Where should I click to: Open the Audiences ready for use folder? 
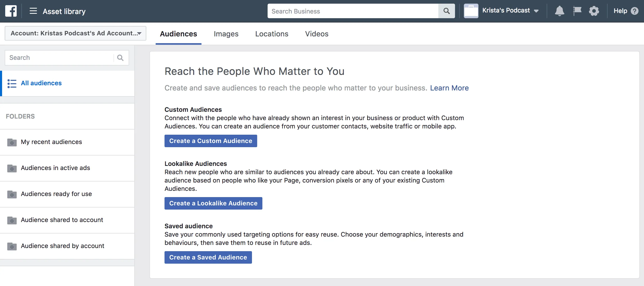point(67,194)
